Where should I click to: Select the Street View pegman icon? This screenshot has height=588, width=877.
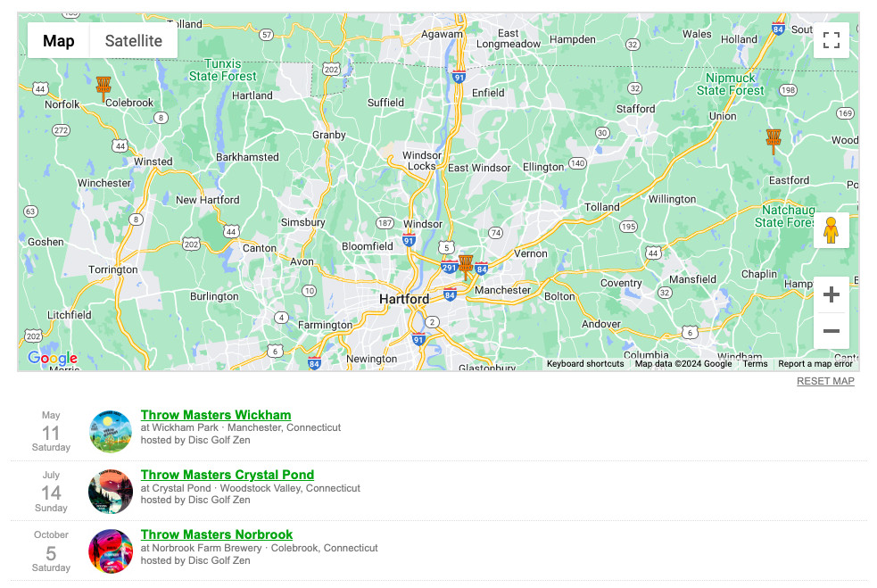pyautogui.click(x=831, y=230)
